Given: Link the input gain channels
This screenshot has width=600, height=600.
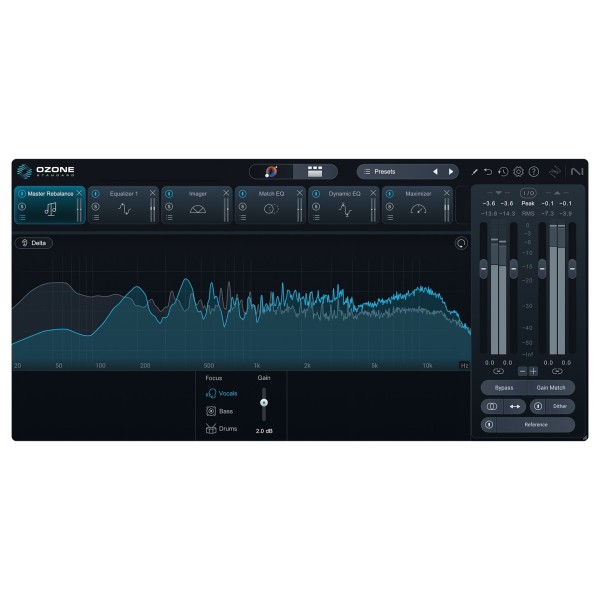Looking at the screenshot, I should (x=498, y=371).
